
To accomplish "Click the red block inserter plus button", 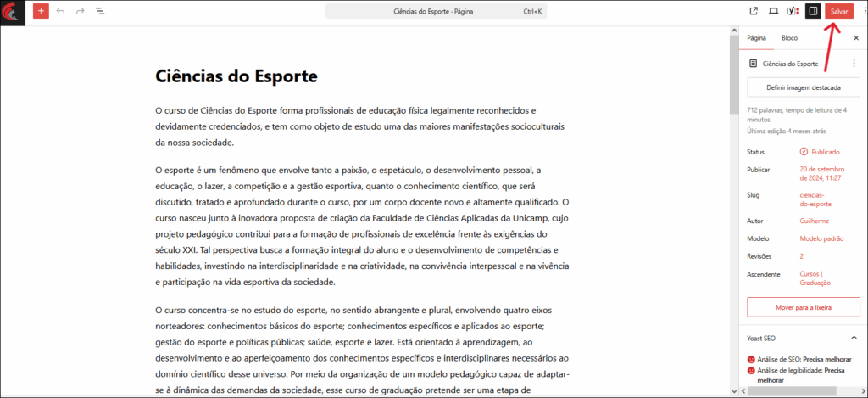I will pos(41,11).
